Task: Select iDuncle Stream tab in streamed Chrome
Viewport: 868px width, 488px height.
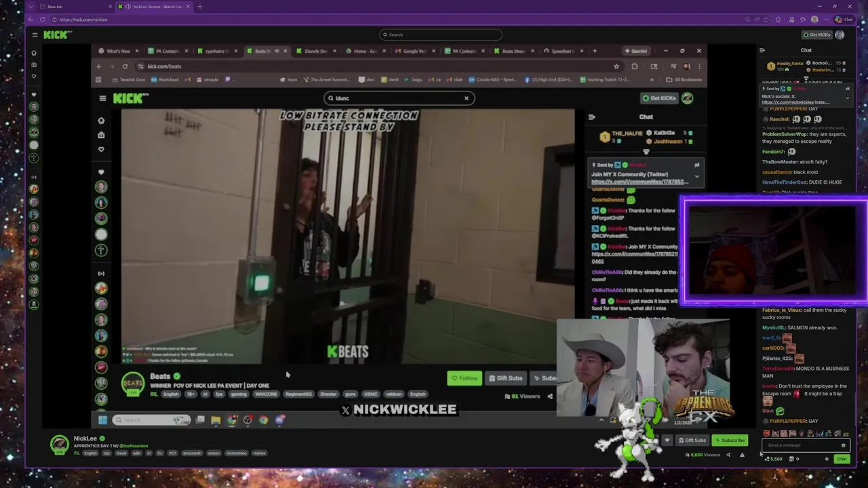Action: pyautogui.click(x=316, y=51)
